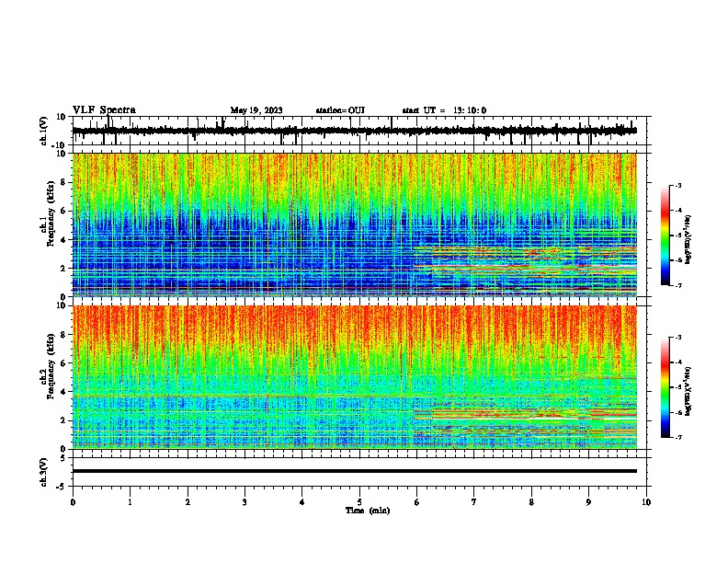Screen dimensions: 728x563
Task: Click ch.2 frequency axis tick "4"
Action: point(63,392)
